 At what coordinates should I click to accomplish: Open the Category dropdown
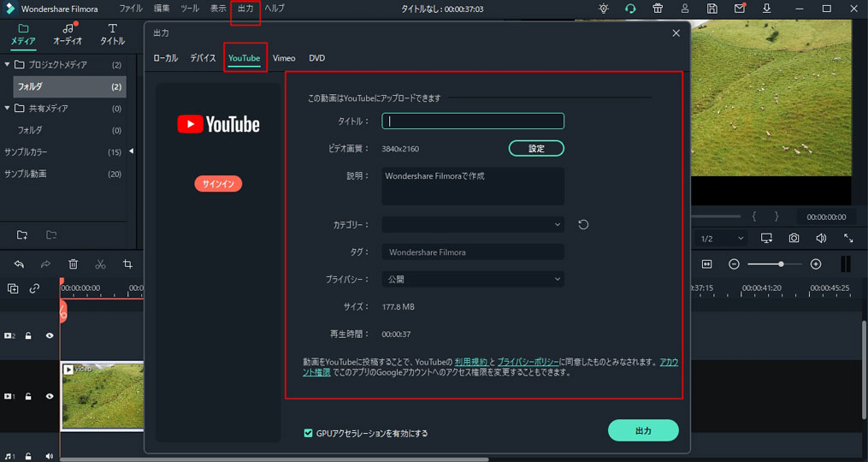(473, 224)
